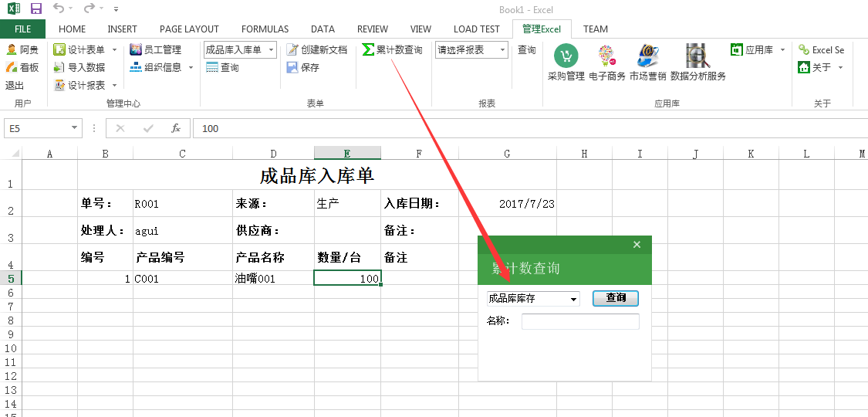
Task: Switch to the PAGE LAYOUT tab
Action: coord(189,29)
